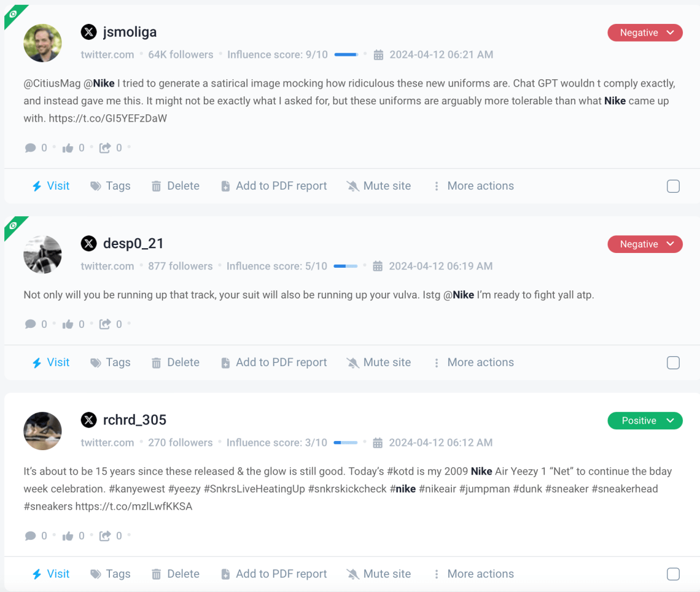The image size is (700, 592).
Task: Expand the Negative sentiment selector on desp0_21's post
Action: point(645,244)
